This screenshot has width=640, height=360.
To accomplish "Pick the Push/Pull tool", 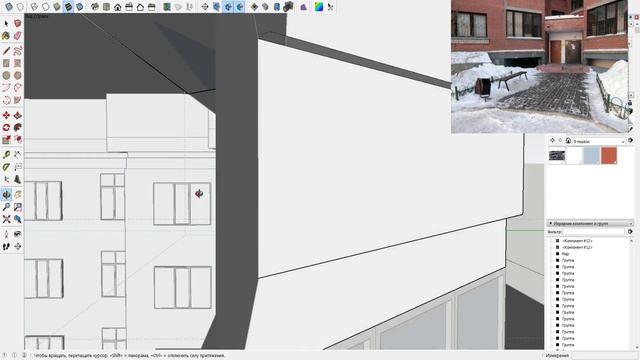I will pos(18,116).
